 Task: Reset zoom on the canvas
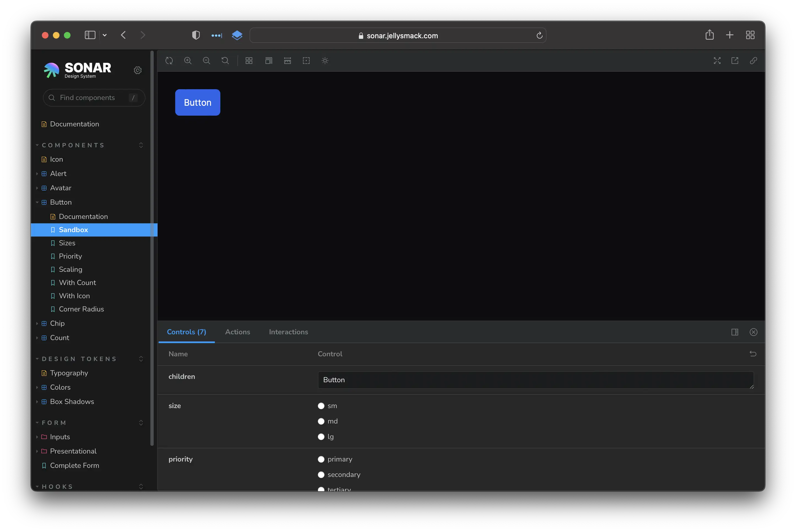[225, 61]
